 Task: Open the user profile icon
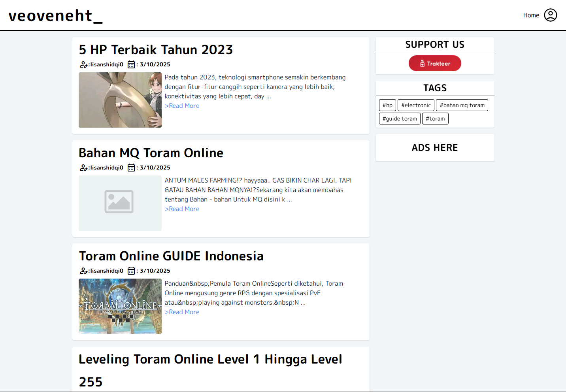tap(550, 15)
